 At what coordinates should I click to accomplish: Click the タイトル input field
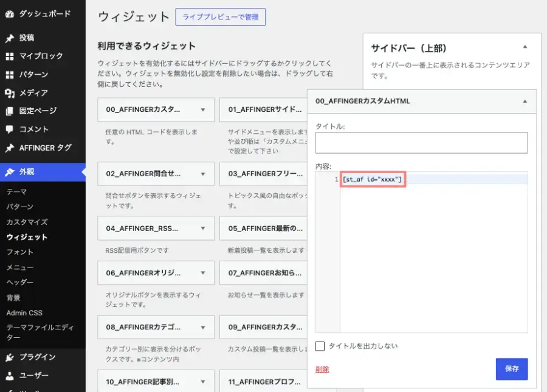click(x=421, y=143)
